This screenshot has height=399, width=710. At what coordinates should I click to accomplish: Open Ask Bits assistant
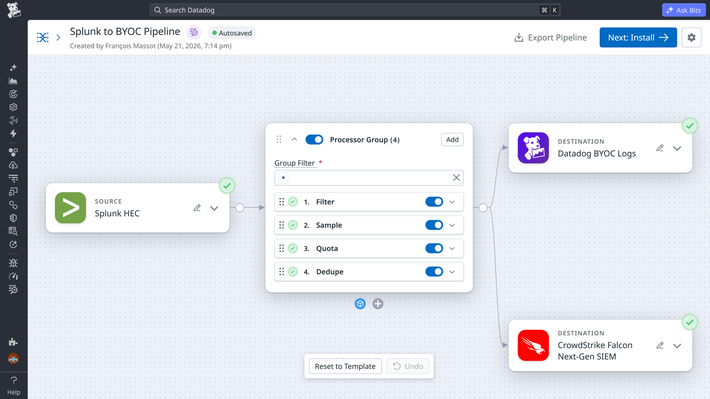683,10
